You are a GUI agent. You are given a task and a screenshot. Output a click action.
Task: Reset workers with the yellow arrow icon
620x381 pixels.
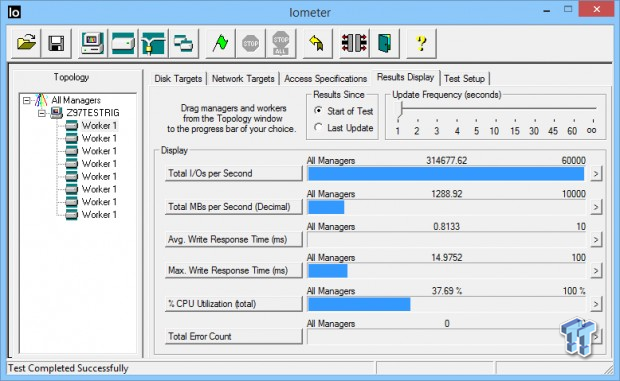[x=317, y=43]
